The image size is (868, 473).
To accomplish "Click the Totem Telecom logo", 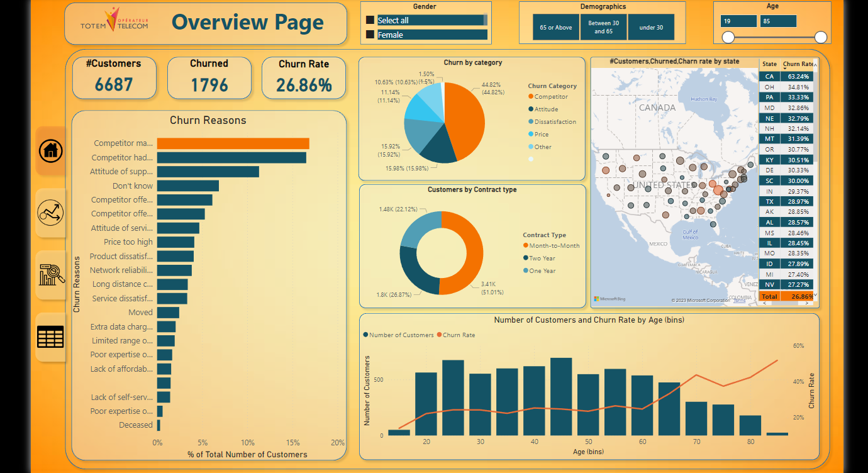I will coord(114,20).
